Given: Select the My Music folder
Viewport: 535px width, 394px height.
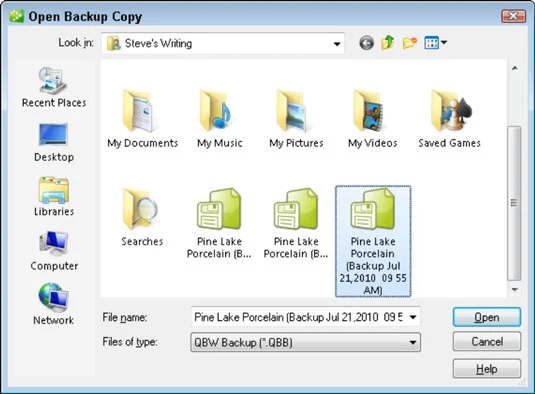Looking at the screenshot, I should (x=220, y=119).
